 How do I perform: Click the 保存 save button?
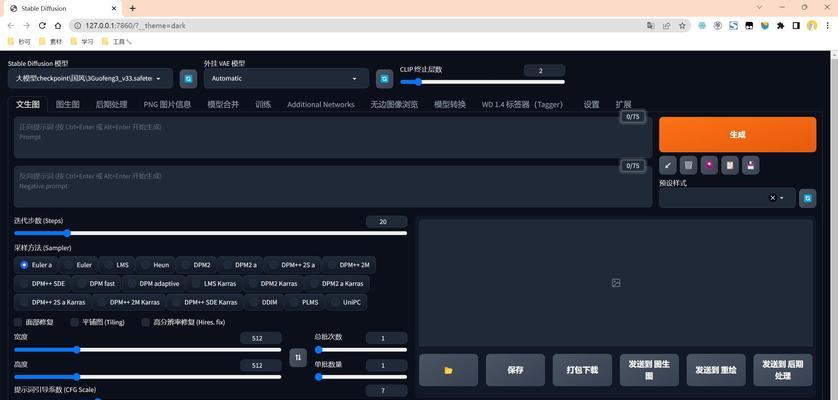pyautogui.click(x=515, y=370)
